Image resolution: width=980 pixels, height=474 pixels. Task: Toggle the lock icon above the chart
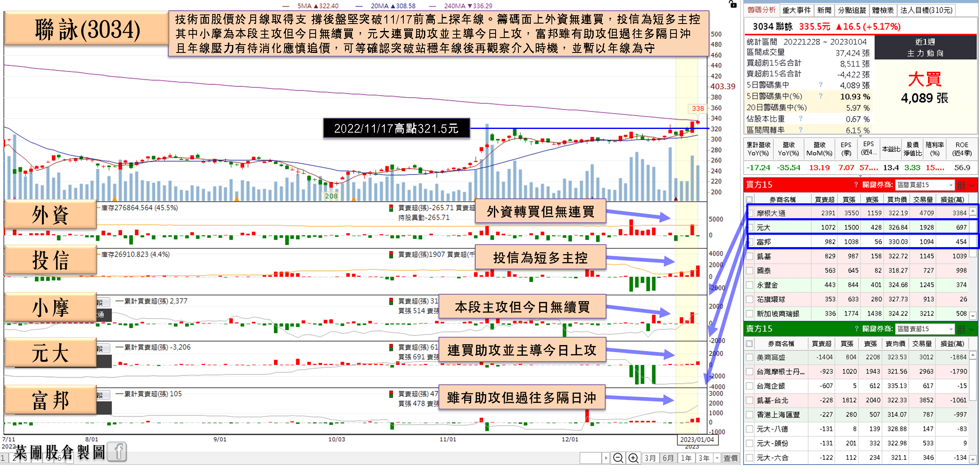[732, 4]
